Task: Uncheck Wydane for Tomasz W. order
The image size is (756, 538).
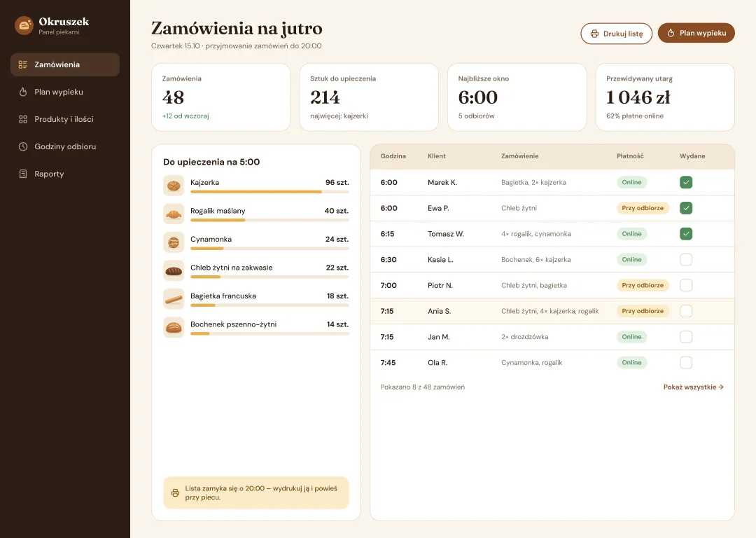Action: [685, 234]
